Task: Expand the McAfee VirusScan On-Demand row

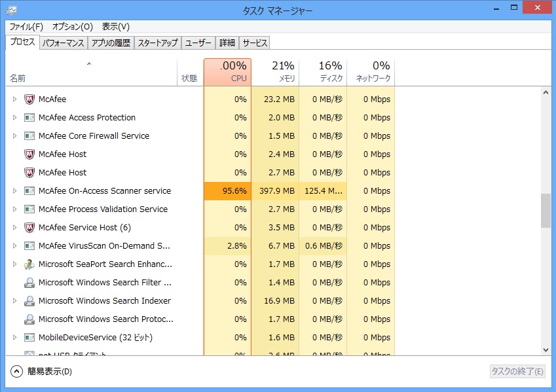Action: [x=15, y=246]
